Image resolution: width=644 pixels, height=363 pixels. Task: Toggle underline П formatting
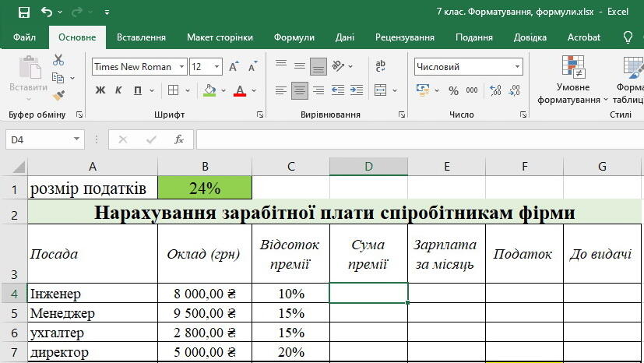coord(138,90)
